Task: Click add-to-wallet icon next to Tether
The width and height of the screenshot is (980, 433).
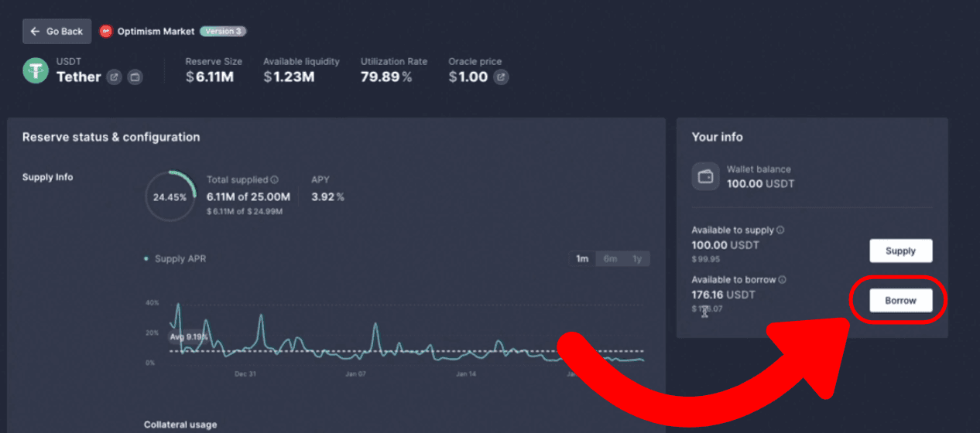Action: coord(135,77)
